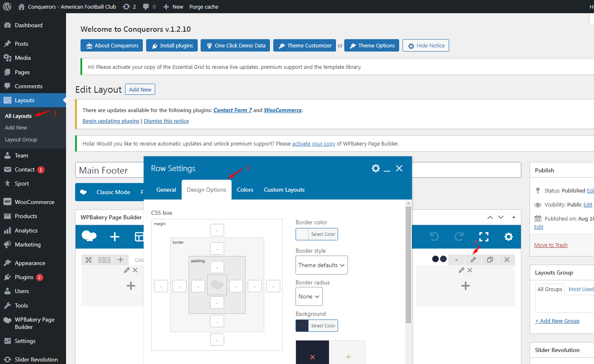Click About Conquerors button
The image size is (594, 364).
click(111, 45)
